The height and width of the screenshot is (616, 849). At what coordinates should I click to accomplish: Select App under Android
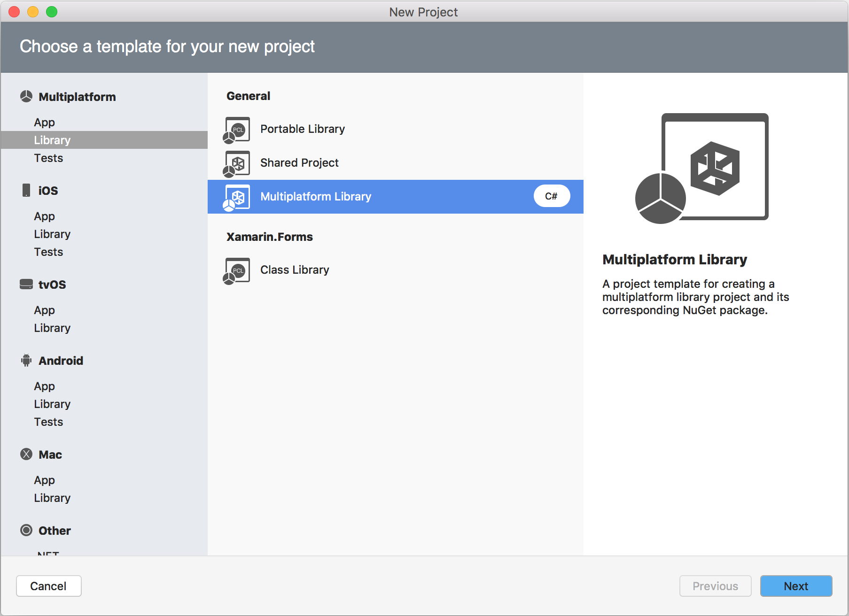[104, 386]
